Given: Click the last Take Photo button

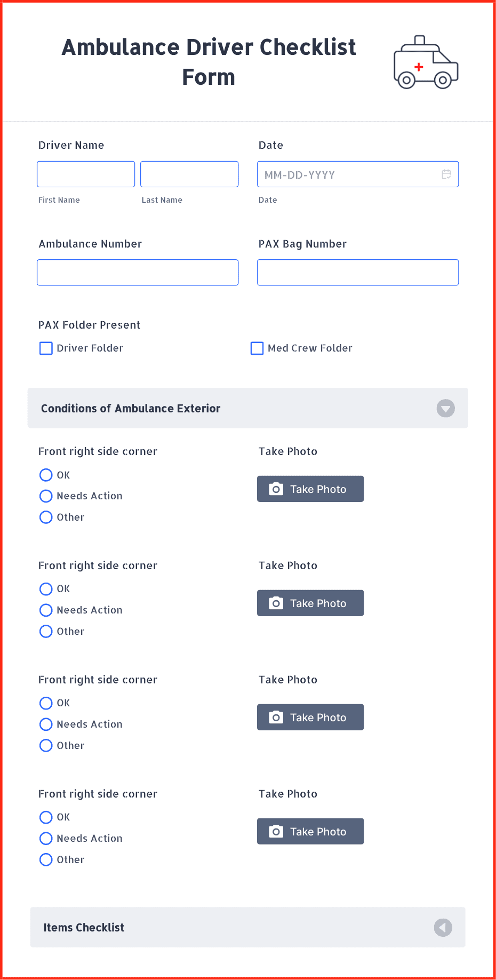Looking at the screenshot, I should click(310, 831).
